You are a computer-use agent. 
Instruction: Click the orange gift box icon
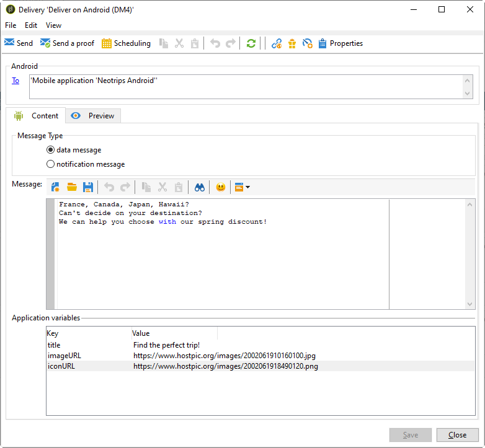click(291, 43)
